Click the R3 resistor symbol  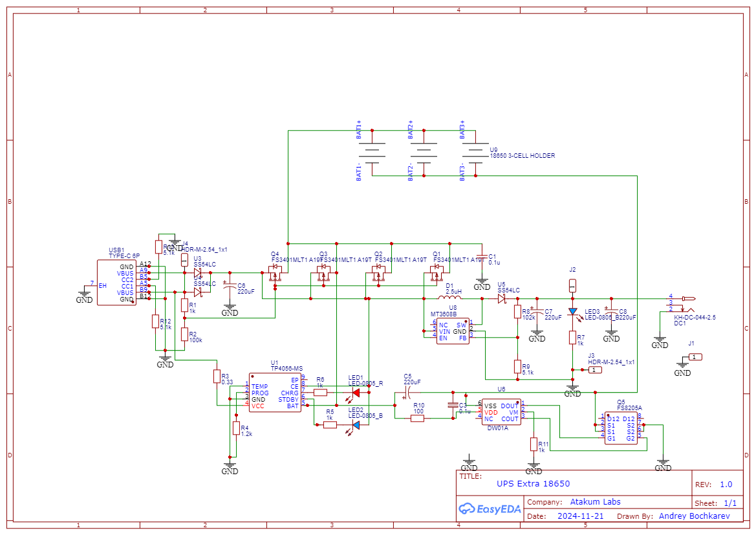click(217, 377)
